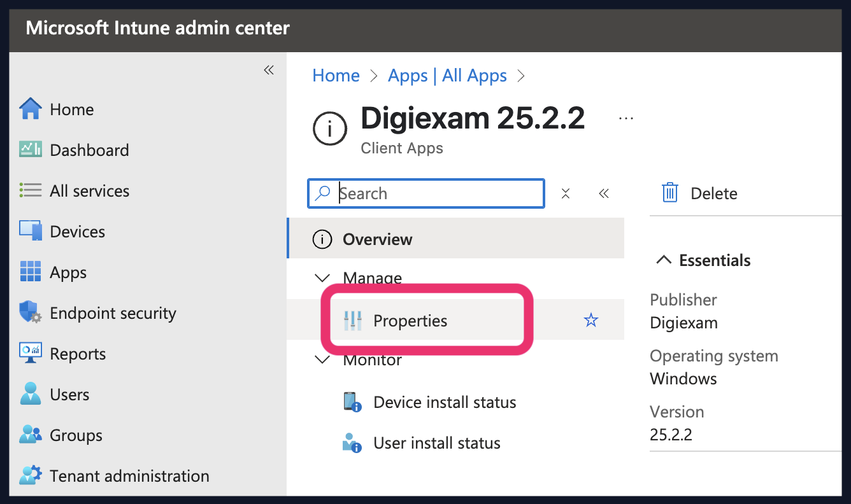
Task: Open the Endpoint security shield icon
Action: click(x=31, y=313)
